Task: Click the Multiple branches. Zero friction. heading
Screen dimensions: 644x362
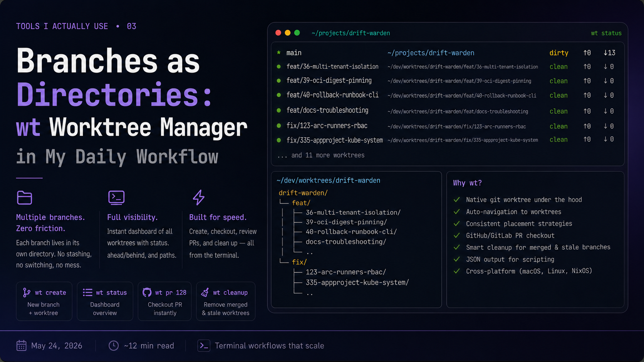Action: tap(50, 223)
